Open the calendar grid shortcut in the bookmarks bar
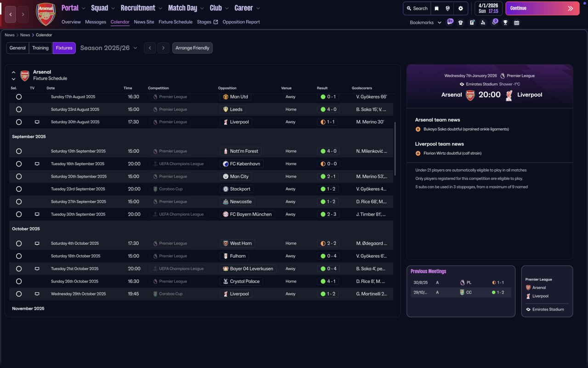This screenshot has height=368, width=588. (x=517, y=23)
